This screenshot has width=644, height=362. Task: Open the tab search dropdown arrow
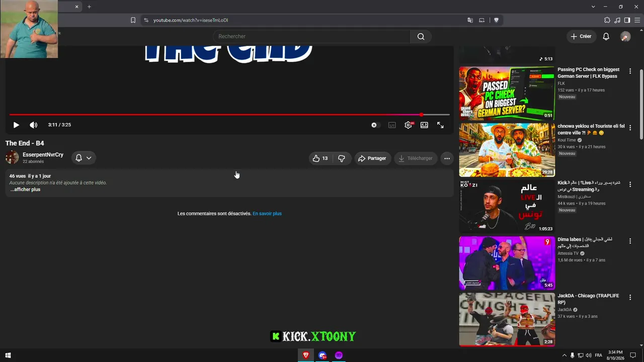(x=593, y=7)
